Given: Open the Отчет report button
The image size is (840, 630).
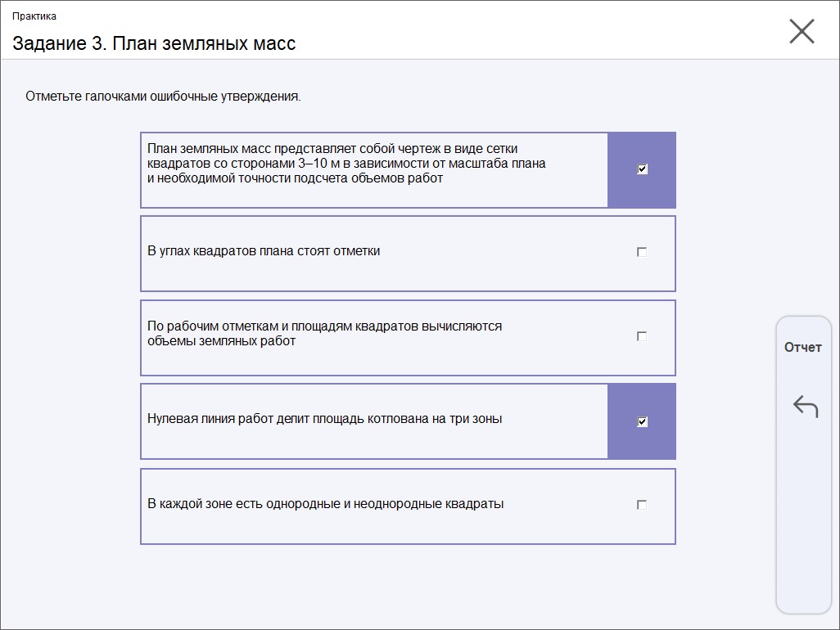Looking at the screenshot, I should click(802, 348).
